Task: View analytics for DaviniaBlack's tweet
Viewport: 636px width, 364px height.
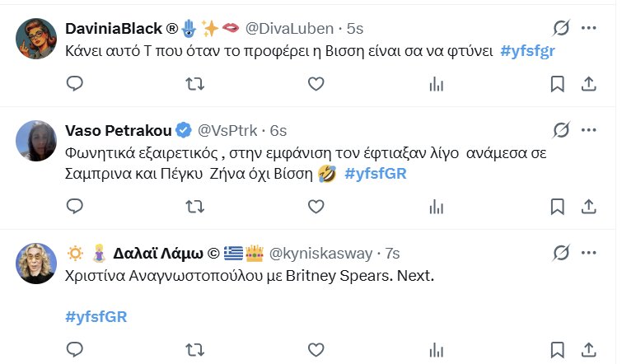Action: [x=437, y=83]
